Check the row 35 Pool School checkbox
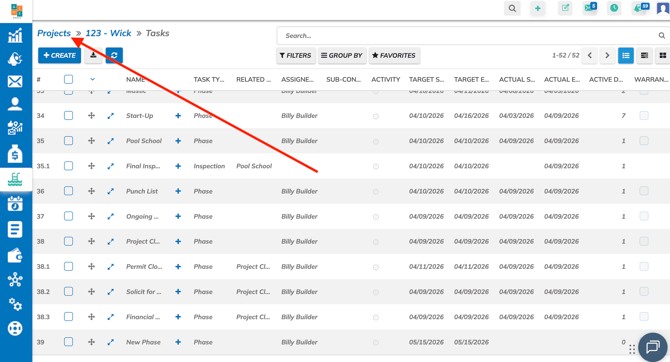670x362 pixels. coord(68,141)
